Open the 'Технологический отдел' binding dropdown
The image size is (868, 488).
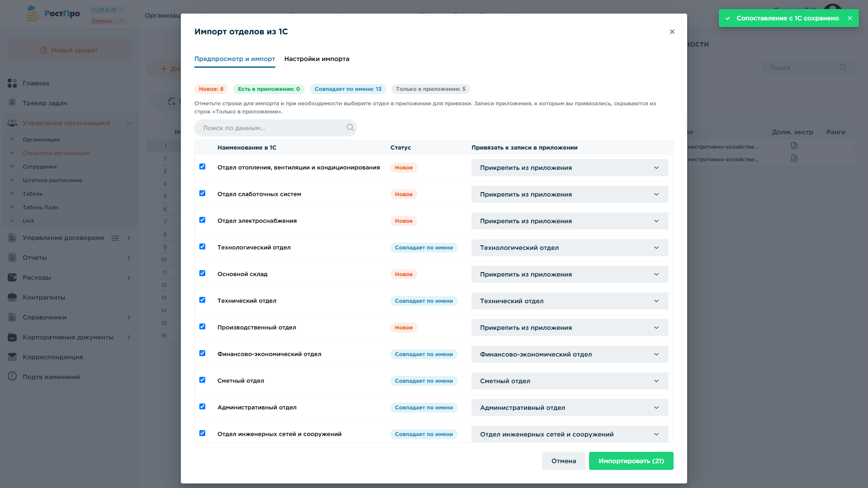click(x=570, y=248)
